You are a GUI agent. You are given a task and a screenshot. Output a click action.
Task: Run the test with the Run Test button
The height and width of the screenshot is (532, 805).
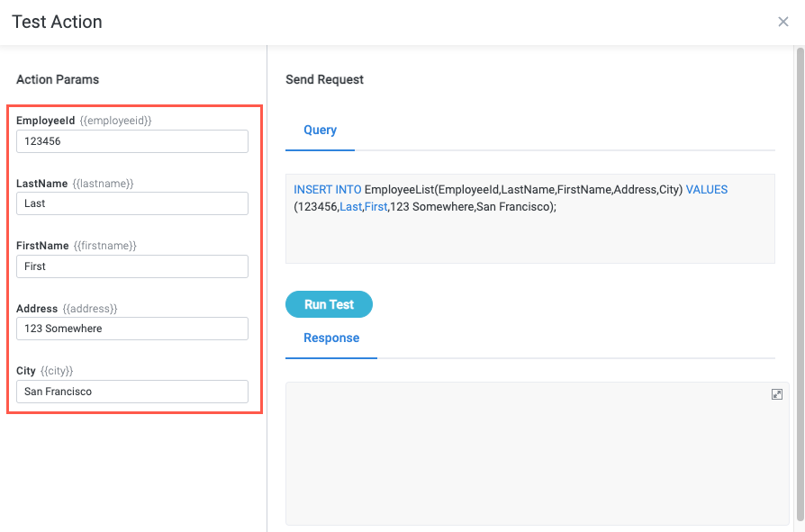[329, 304]
